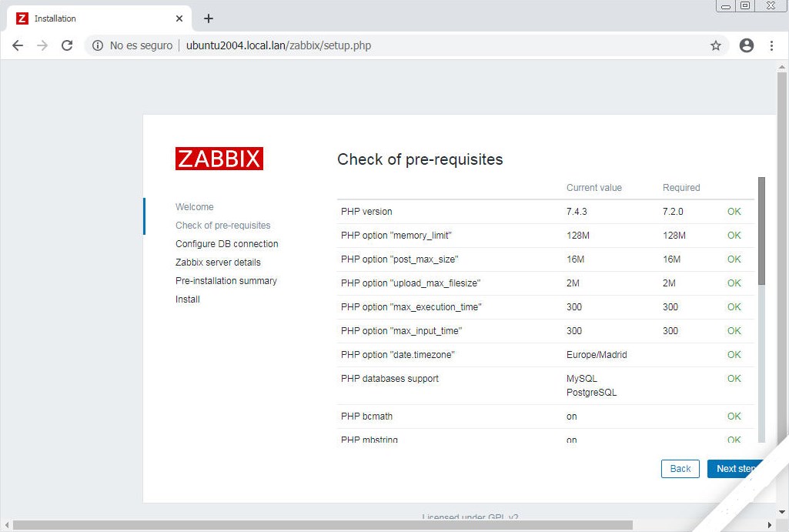Close the Installation tab with its X

[x=179, y=18]
